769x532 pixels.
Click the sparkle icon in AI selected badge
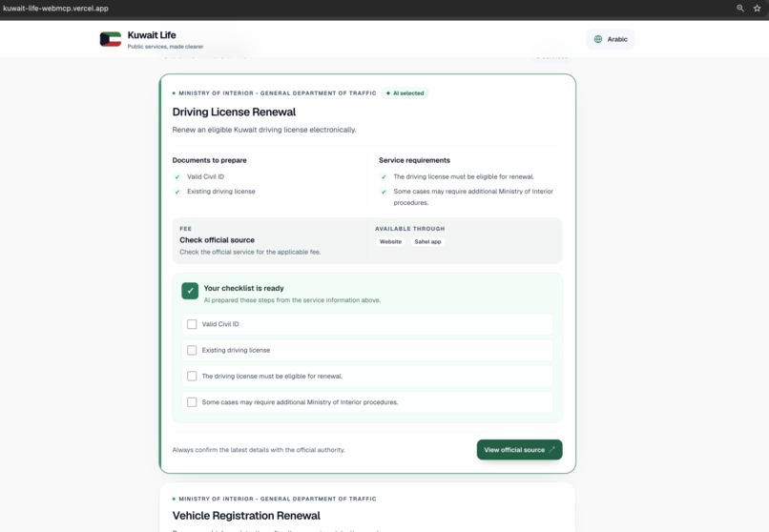click(x=388, y=93)
